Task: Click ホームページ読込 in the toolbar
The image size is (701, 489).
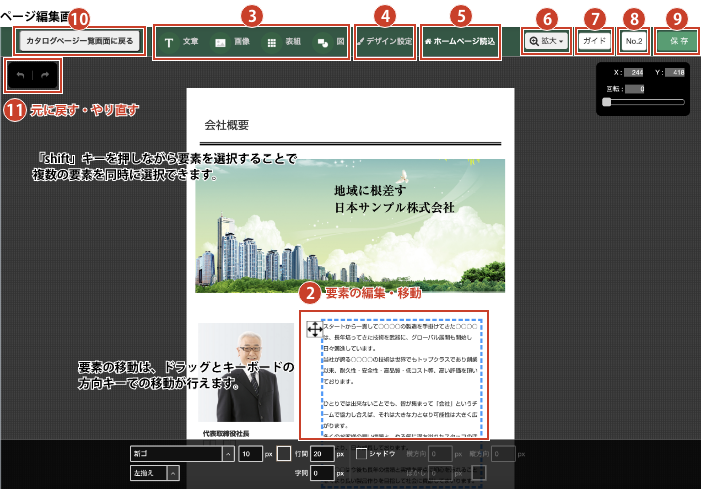Action: [x=459, y=43]
